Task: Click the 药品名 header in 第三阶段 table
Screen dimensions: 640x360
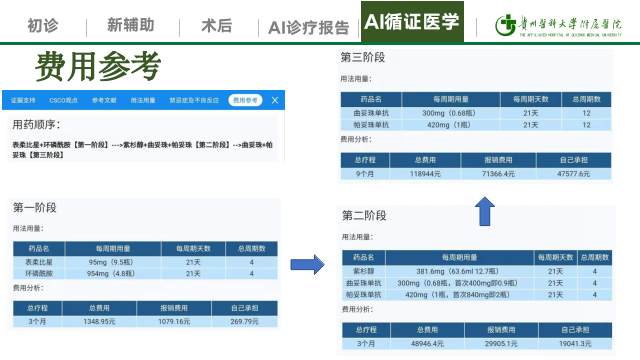Action: click(371, 99)
